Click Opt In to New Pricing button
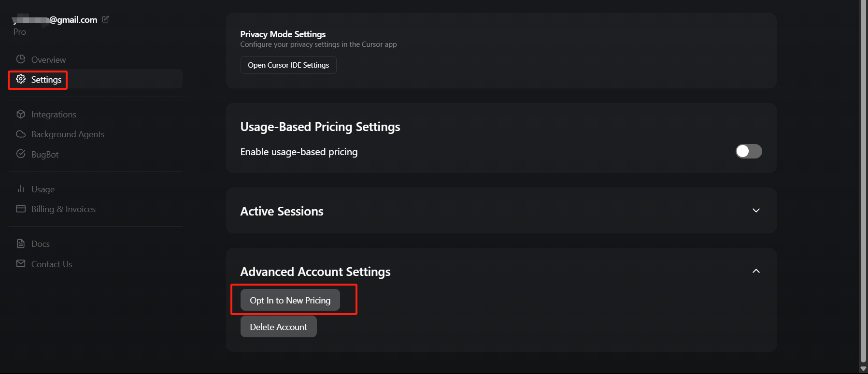Screen dimensions: 868x374 pos(290,300)
